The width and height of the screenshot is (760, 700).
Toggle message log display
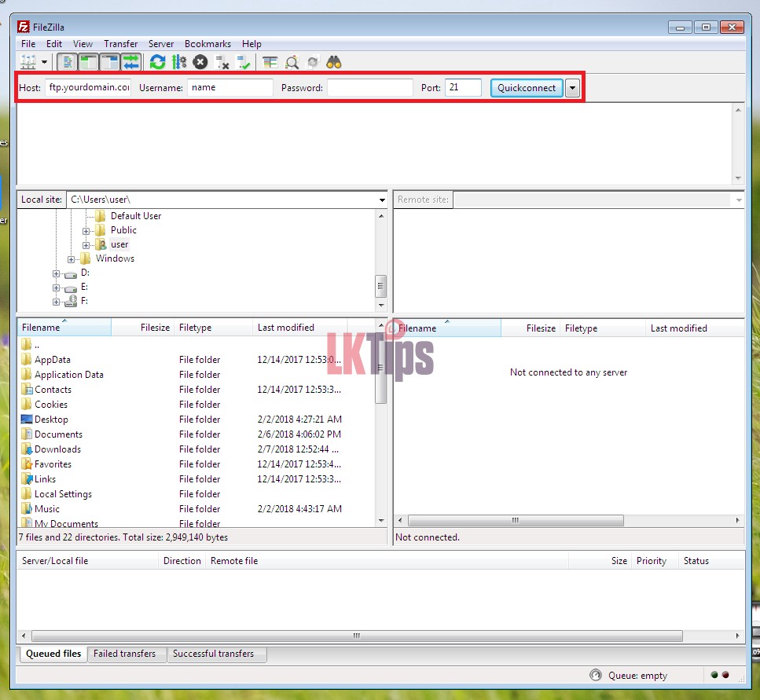point(67,62)
